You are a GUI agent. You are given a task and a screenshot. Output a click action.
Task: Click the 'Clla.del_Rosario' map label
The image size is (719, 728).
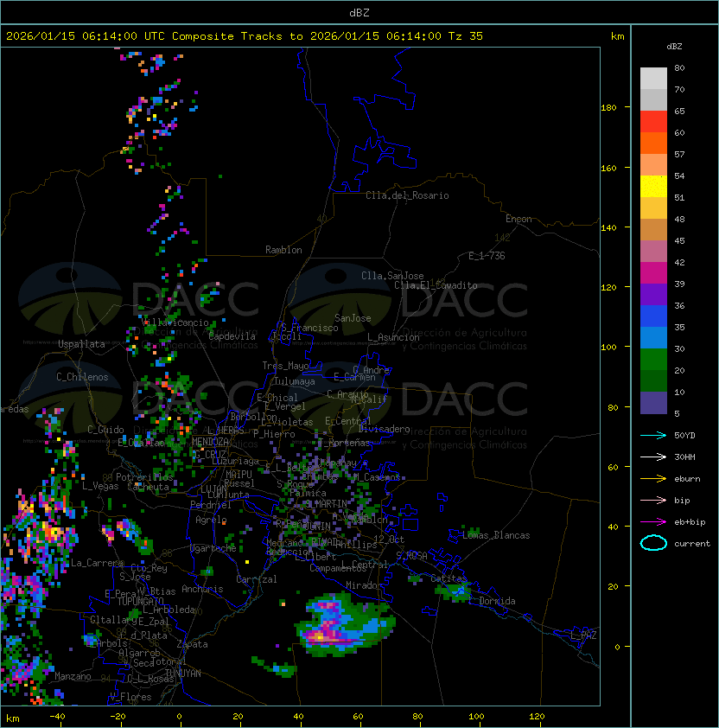407,195
